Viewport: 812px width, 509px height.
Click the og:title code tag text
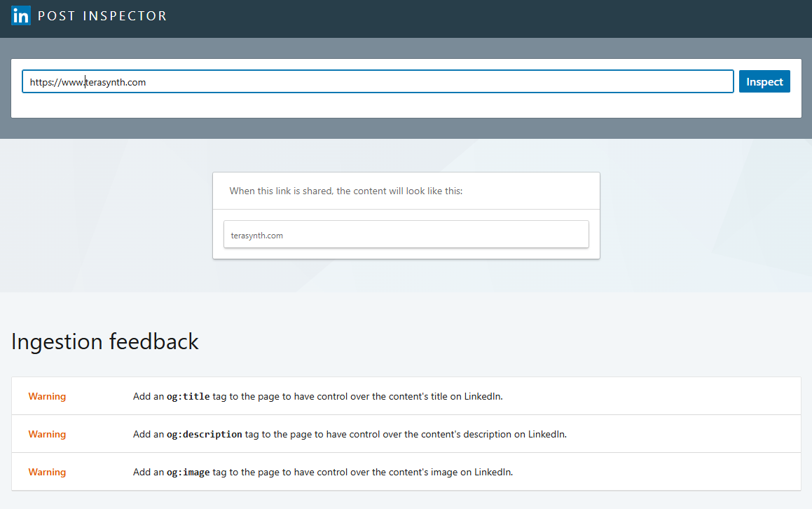coord(188,396)
